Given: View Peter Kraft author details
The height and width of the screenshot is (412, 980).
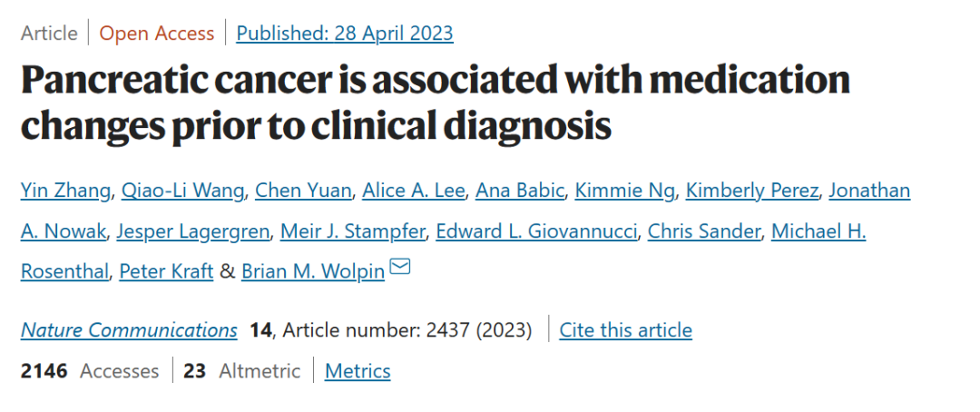Looking at the screenshot, I should [166, 271].
